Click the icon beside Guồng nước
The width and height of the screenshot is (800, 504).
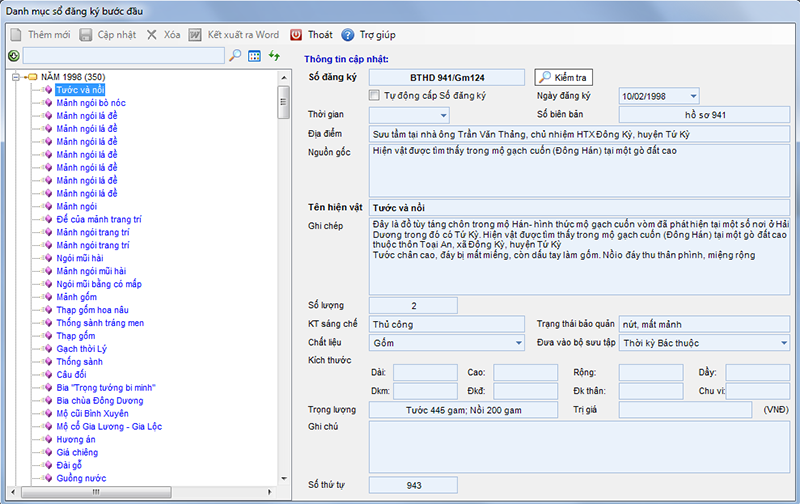click(48, 478)
